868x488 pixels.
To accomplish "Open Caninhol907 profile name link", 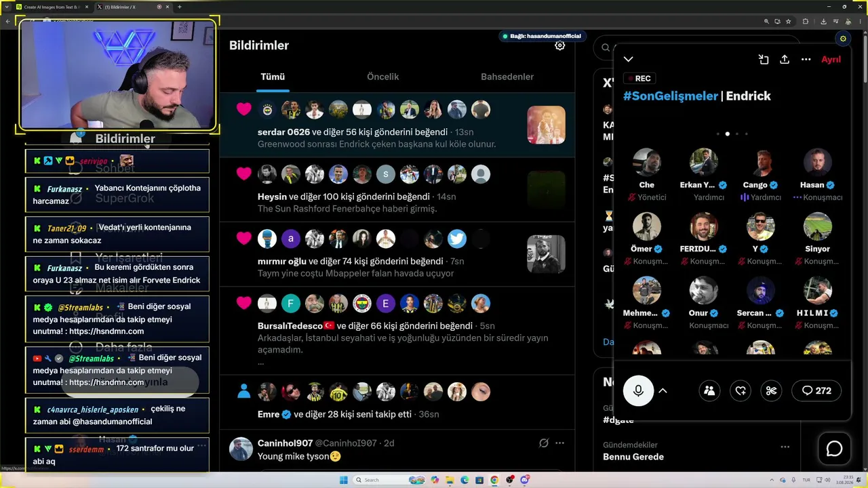I will (x=285, y=443).
